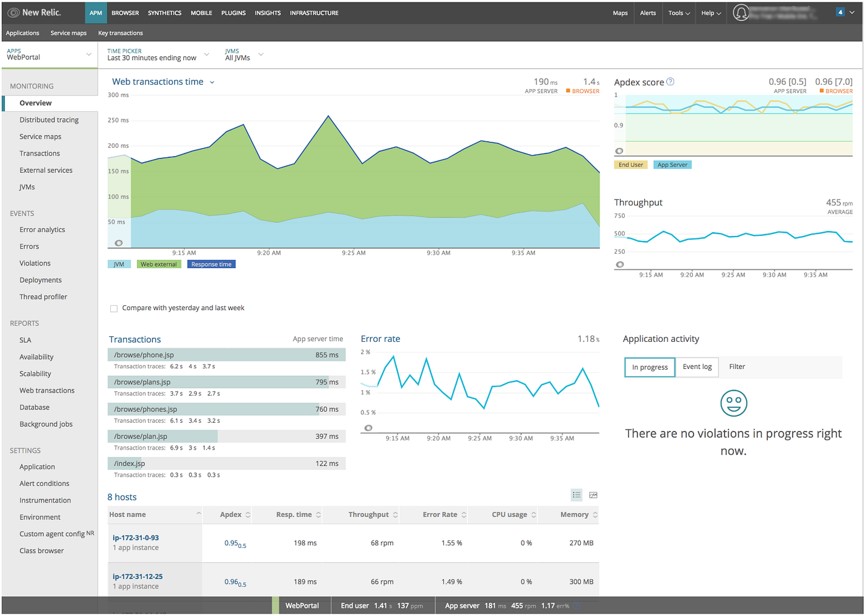Screen dimensions: 867x616
Task: Open Distributed tracing in the sidebar
Action: point(49,120)
